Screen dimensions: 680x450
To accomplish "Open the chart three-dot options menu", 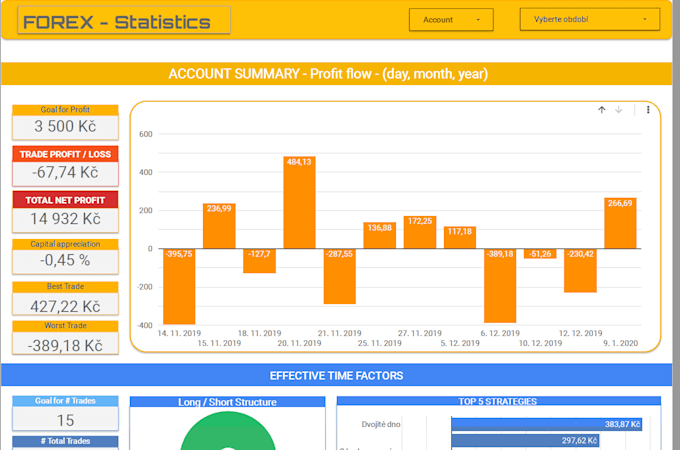I will click(x=648, y=110).
